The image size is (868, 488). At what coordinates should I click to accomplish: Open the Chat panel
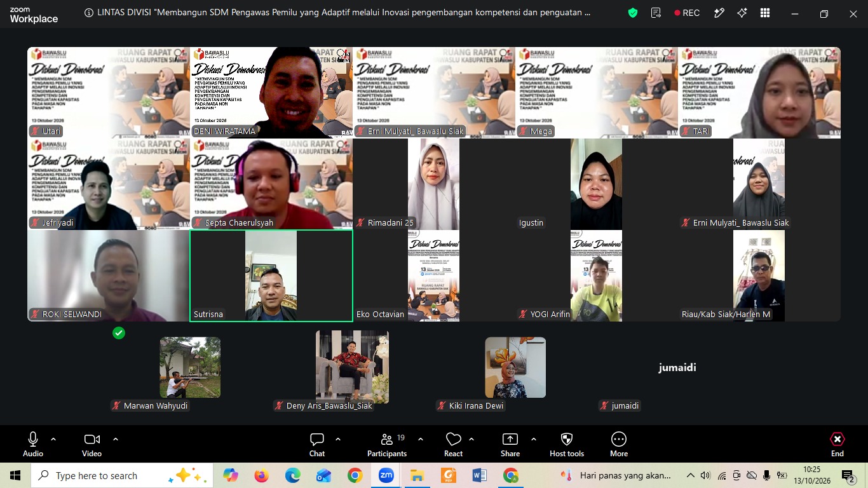pyautogui.click(x=317, y=444)
